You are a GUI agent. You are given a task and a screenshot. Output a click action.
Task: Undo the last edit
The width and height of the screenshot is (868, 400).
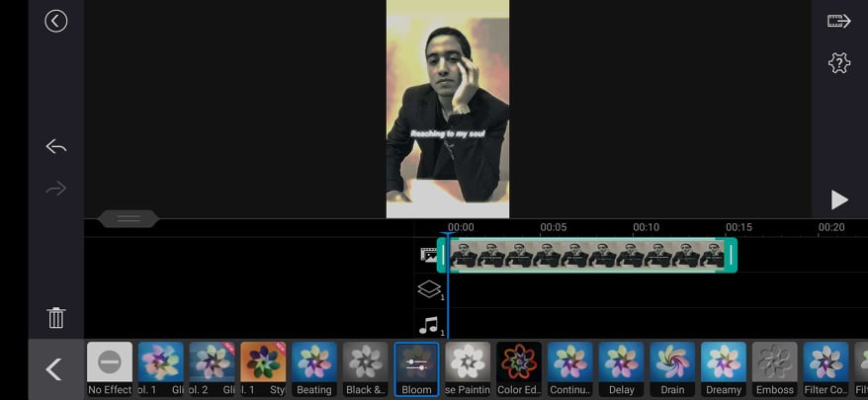coord(56,146)
